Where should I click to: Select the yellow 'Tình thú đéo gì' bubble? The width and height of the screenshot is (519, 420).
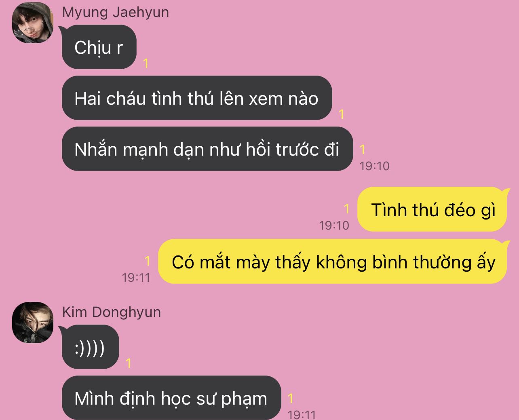[x=432, y=209]
